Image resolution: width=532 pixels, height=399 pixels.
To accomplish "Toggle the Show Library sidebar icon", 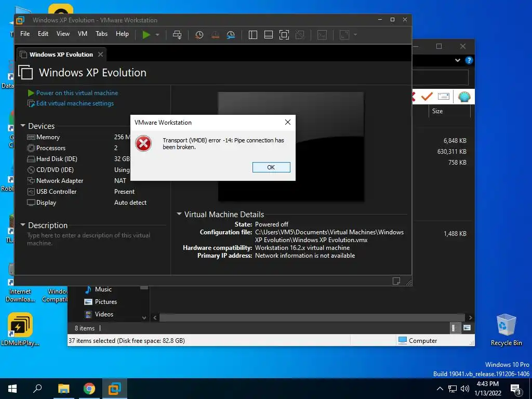I will (x=253, y=35).
